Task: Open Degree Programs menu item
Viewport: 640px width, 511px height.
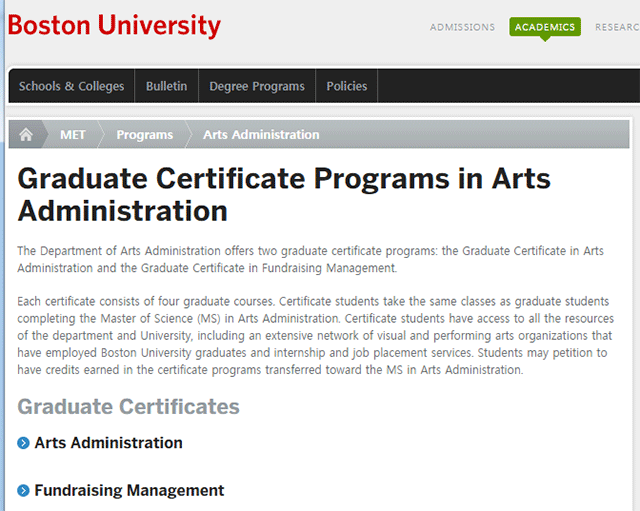Action: [x=257, y=86]
